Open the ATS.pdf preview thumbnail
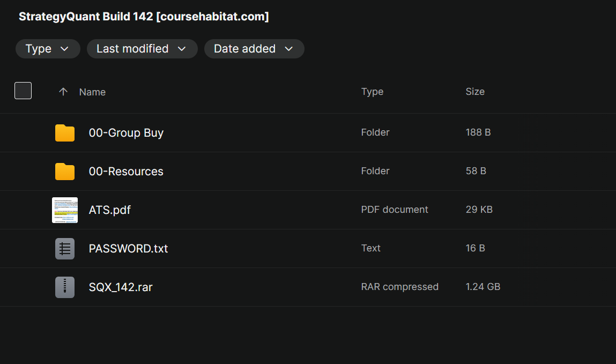Screen dimensions: 616x364 tap(65, 210)
